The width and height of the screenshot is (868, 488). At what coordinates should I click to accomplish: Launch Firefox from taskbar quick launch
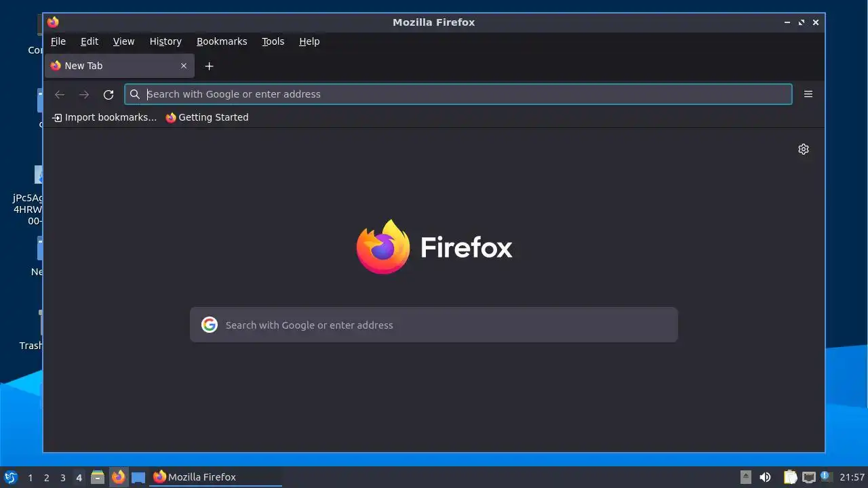[119, 477]
